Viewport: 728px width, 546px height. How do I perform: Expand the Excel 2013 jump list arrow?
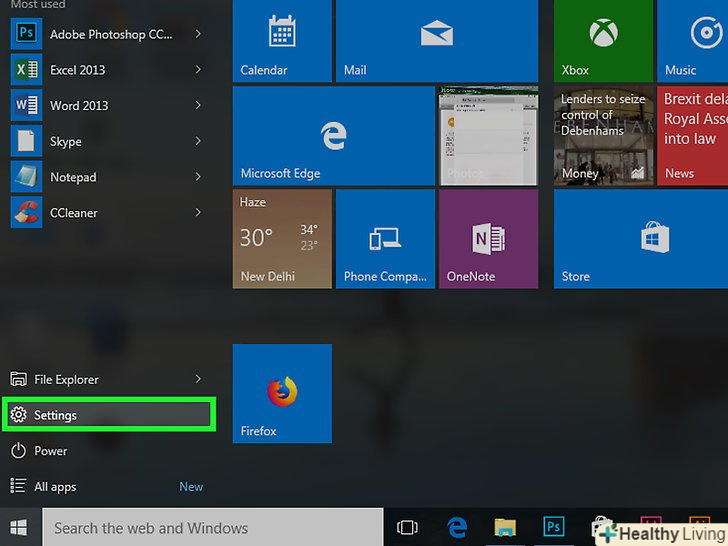[x=198, y=70]
